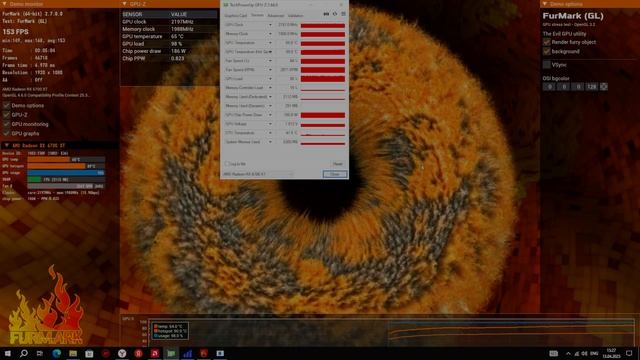Select the Sensors tab in GPU-Z

tap(257, 16)
